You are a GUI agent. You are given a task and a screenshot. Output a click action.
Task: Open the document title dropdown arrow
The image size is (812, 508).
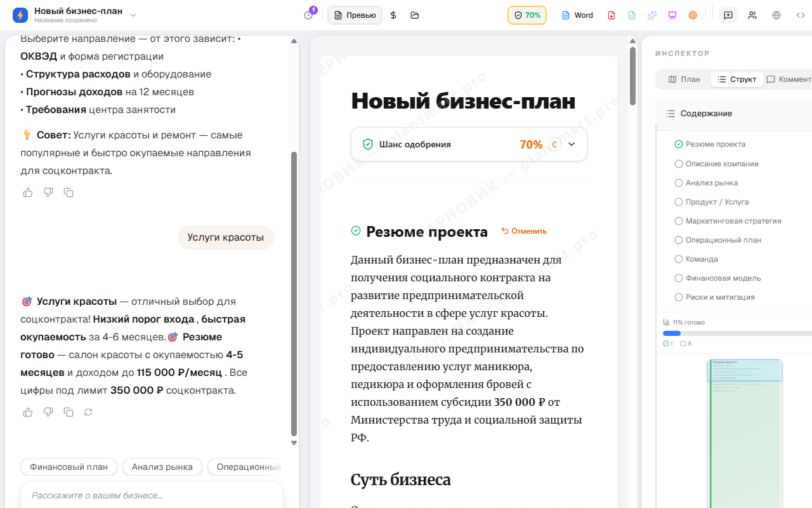point(133,14)
